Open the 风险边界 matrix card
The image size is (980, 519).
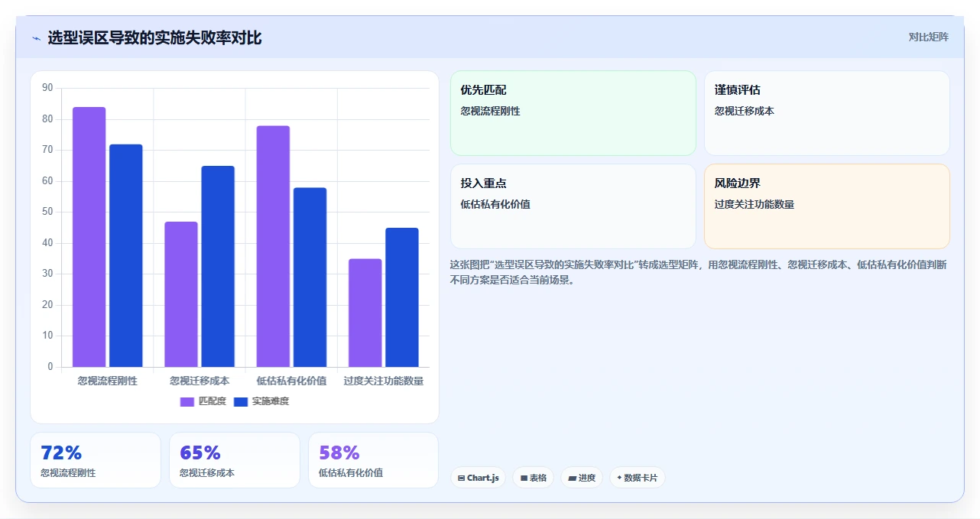point(826,206)
